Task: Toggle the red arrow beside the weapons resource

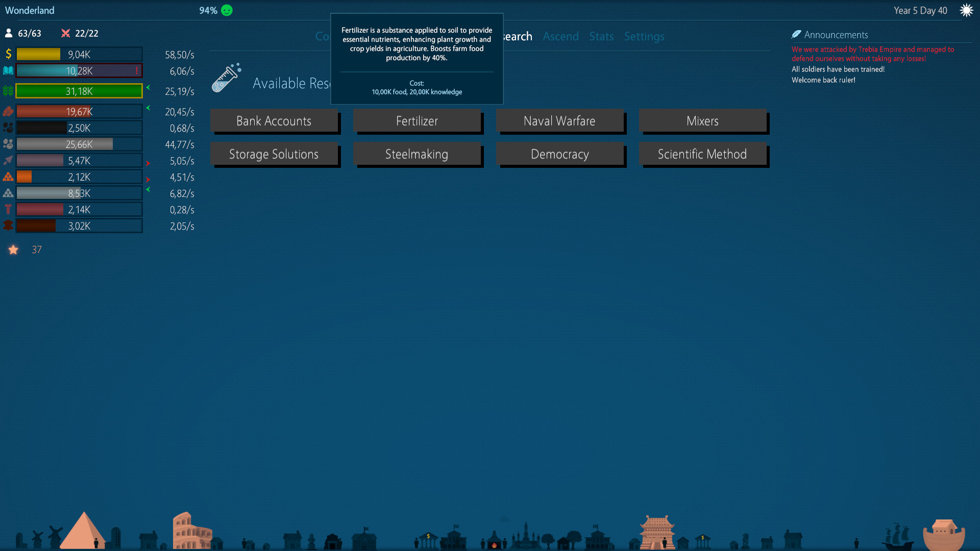Action: point(148,164)
